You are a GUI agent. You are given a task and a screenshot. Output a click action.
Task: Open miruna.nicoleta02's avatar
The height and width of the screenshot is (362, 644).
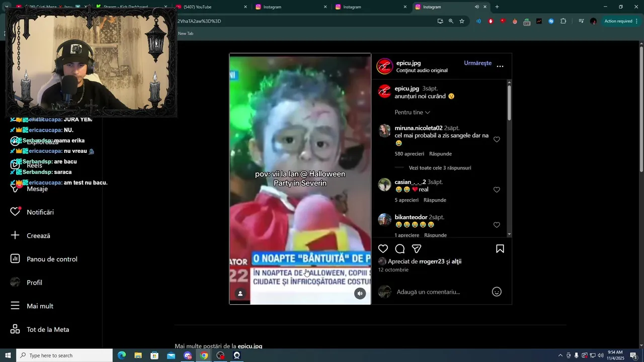pos(384,131)
